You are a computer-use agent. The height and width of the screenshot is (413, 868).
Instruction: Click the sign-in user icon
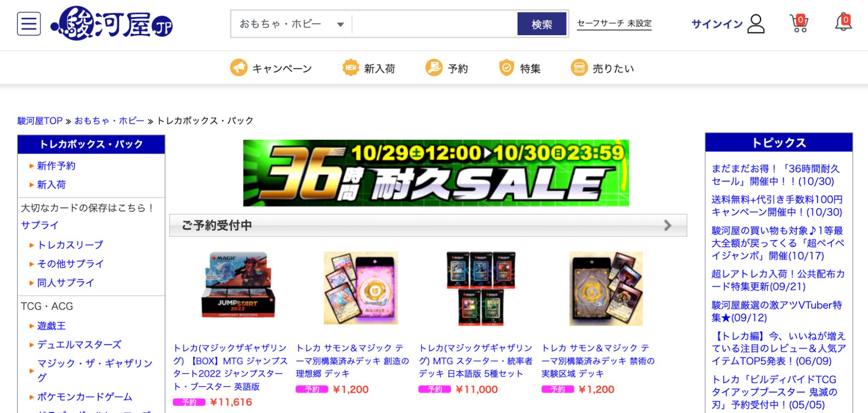tap(756, 24)
